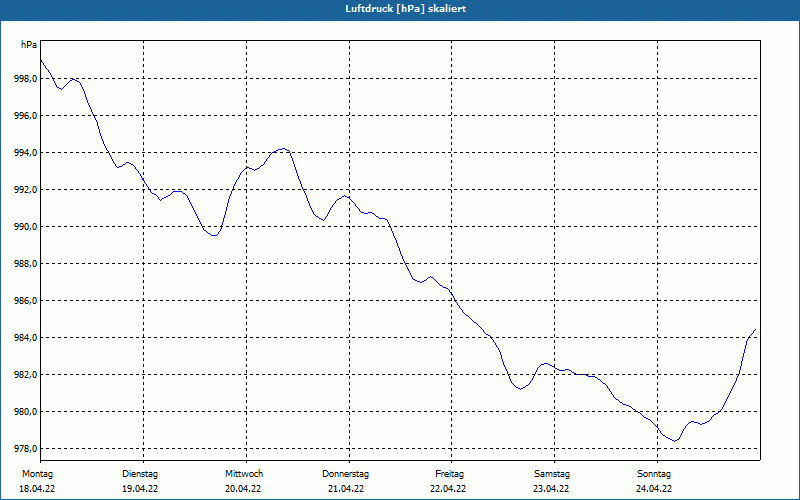Click the 988,0 y-axis value
Image resolution: width=800 pixels, height=500 pixels.
pyautogui.click(x=26, y=264)
